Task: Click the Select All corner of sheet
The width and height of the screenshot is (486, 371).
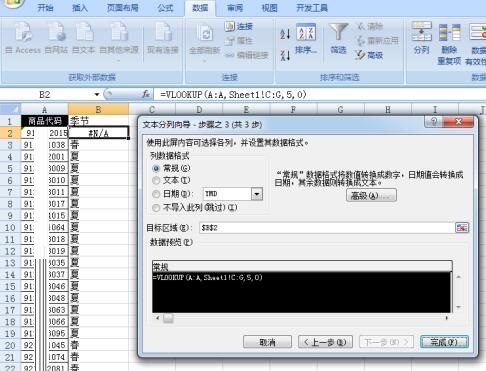Action: coord(10,109)
